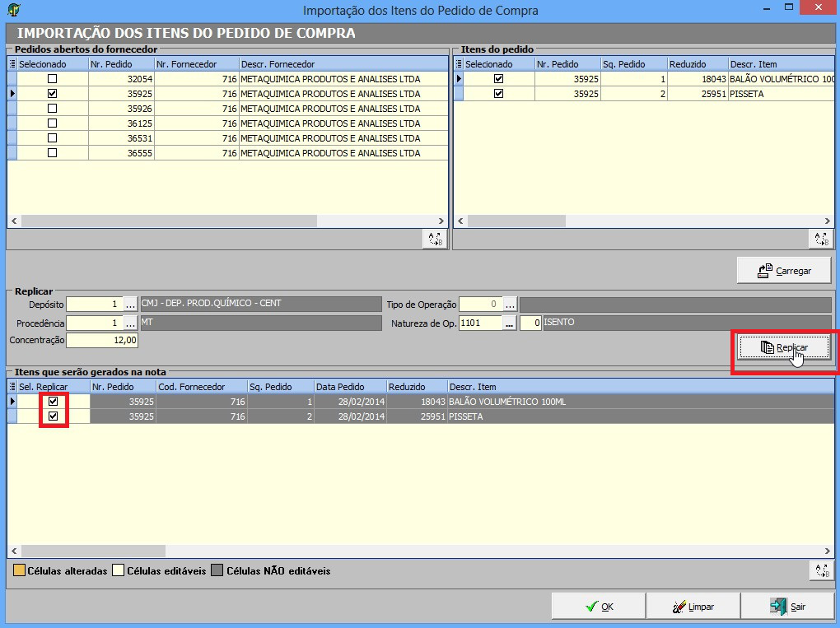840x628 pixels.
Task: Click the sort icon below the Itens do pedido grid
Action: click(x=820, y=239)
